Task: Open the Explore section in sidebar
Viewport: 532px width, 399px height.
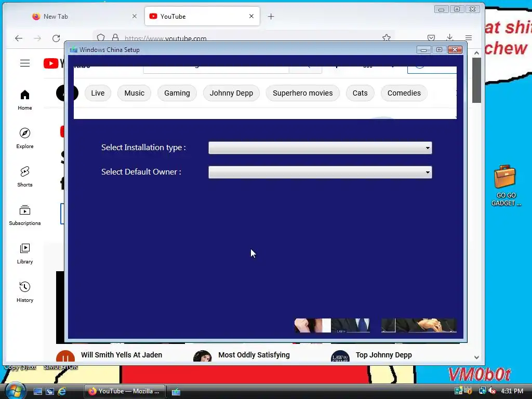Action: (x=25, y=138)
